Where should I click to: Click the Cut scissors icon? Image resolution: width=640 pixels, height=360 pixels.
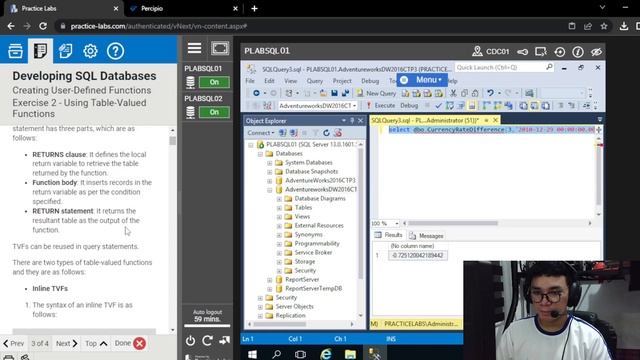pos(453,93)
